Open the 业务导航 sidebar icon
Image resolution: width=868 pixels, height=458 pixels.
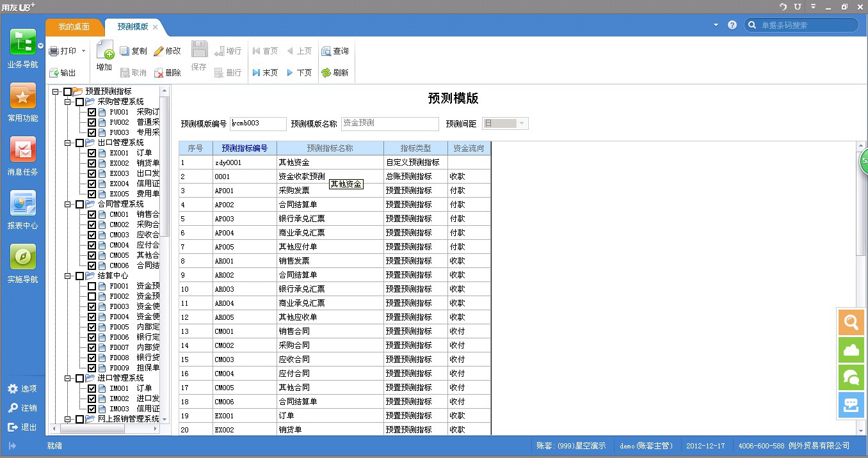pyautogui.click(x=22, y=42)
